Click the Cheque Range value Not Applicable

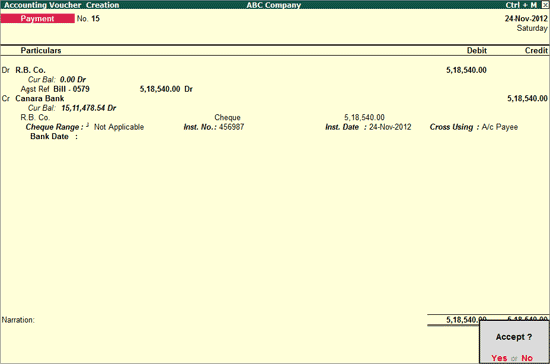[119, 127]
